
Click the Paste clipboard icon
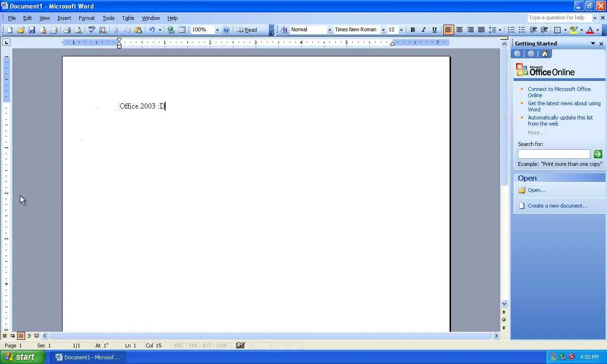(138, 30)
